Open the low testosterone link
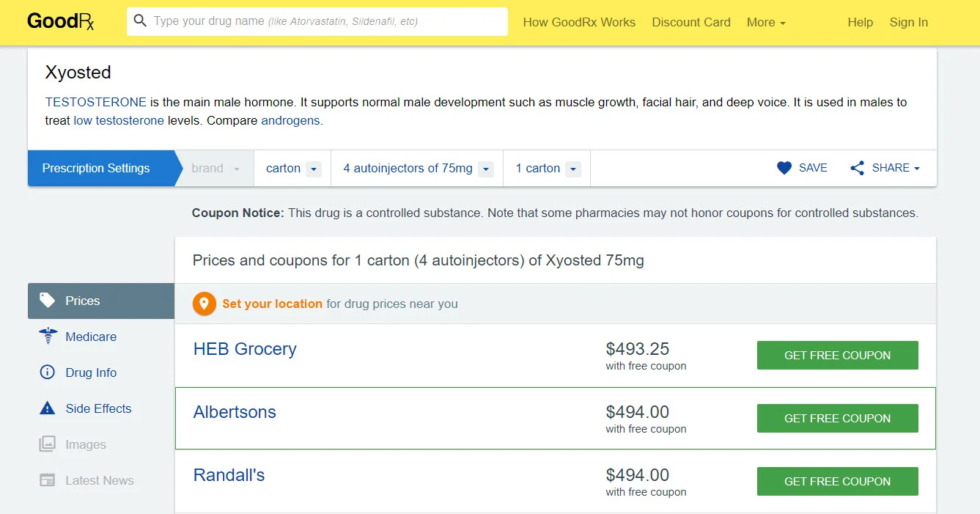Screen dimensions: 980x514 pos(119,120)
